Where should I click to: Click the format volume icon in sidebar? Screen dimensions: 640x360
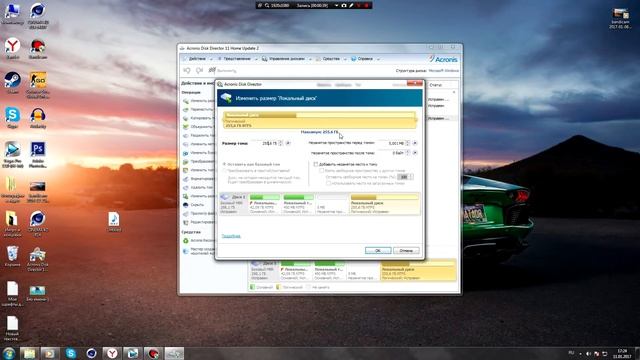pos(186,179)
